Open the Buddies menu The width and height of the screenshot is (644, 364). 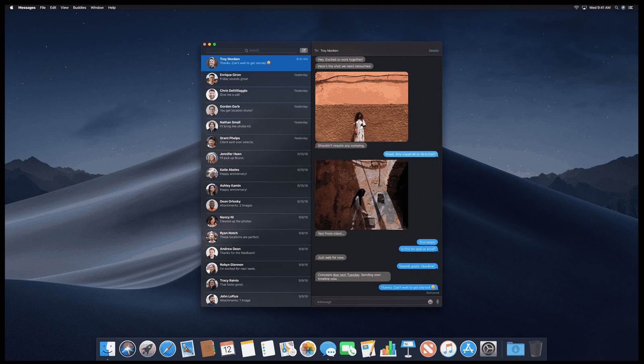(79, 8)
